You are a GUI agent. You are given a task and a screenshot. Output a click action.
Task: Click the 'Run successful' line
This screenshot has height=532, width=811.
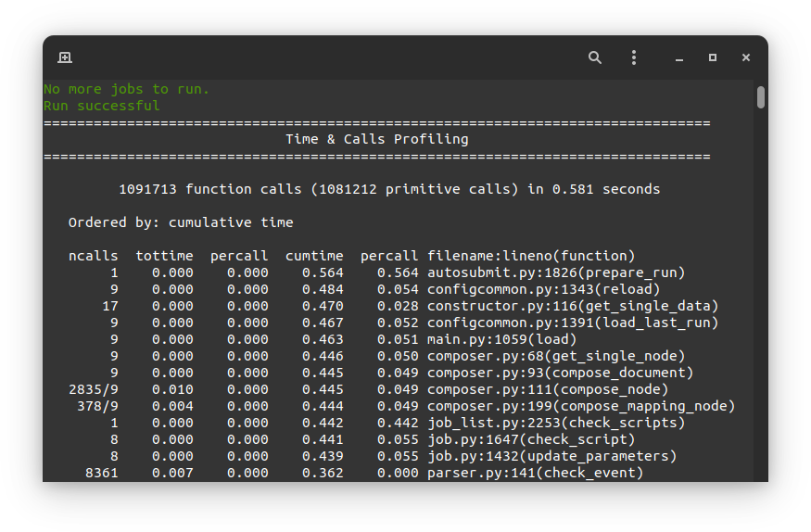point(101,106)
